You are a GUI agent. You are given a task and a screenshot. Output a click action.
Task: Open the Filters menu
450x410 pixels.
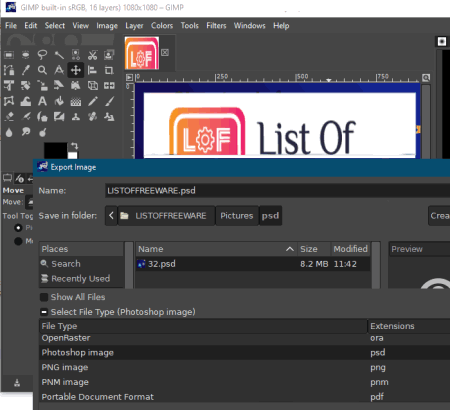(216, 26)
